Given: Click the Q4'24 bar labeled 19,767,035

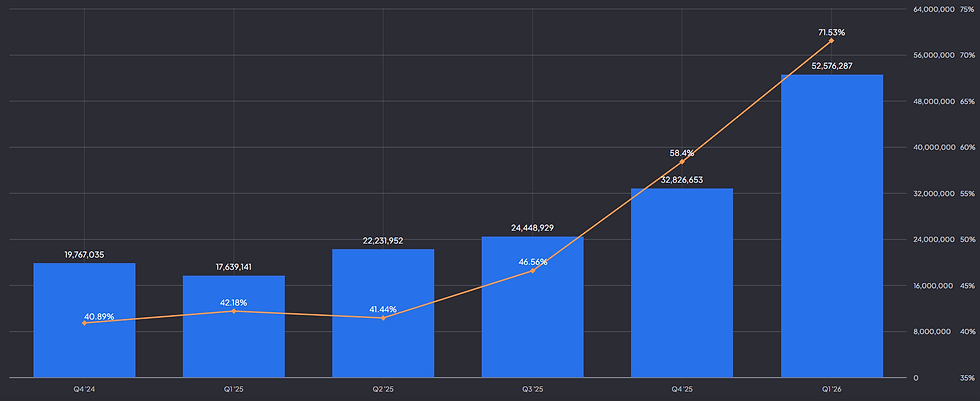Looking at the screenshot, I should point(84,320).
